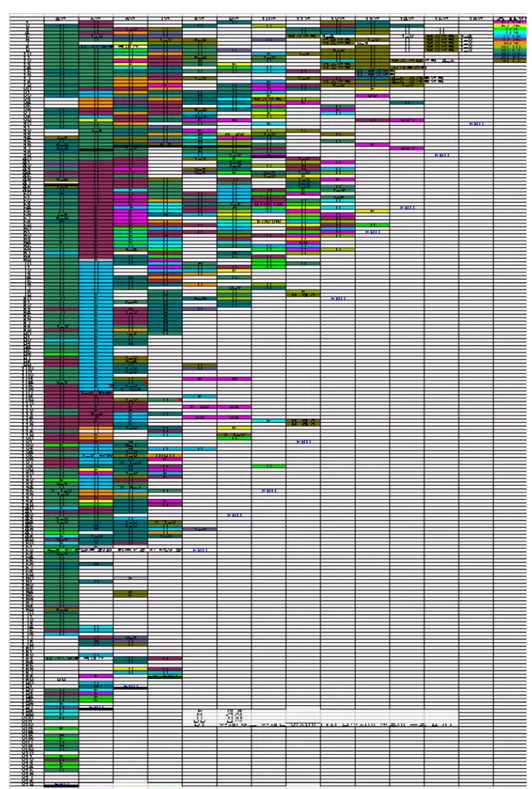The image size is (532, 789).
Task: Select row number 1 in the row header
Action: (26, 24)
